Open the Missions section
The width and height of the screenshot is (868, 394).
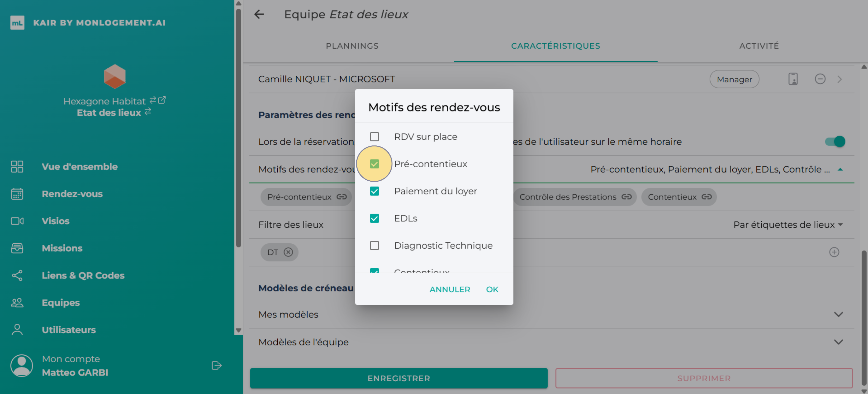point(62,248)
